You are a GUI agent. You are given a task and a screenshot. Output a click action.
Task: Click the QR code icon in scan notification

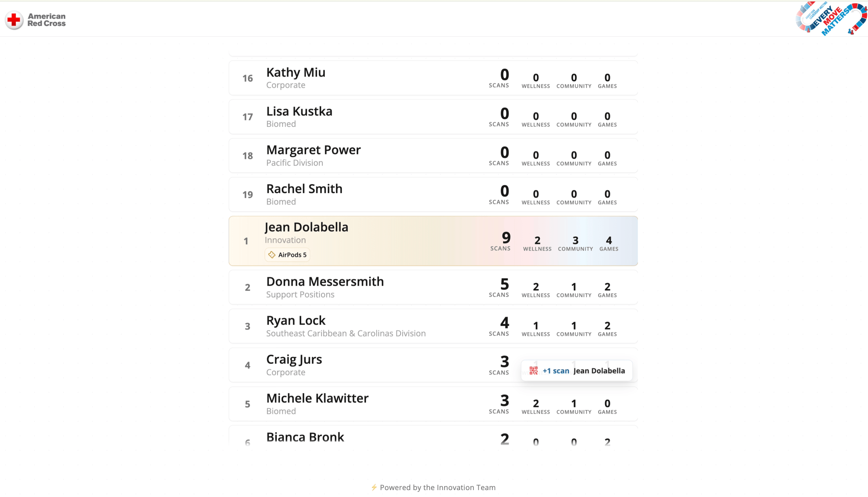tap(533, 371)
